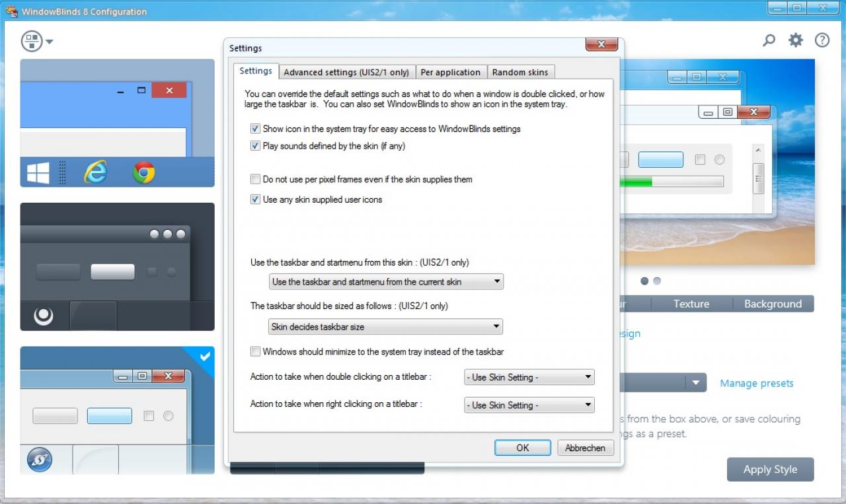This screenshot has width=846, height=504.
Task: Disable Show icon in the system tray
Action: pos(255,129)
